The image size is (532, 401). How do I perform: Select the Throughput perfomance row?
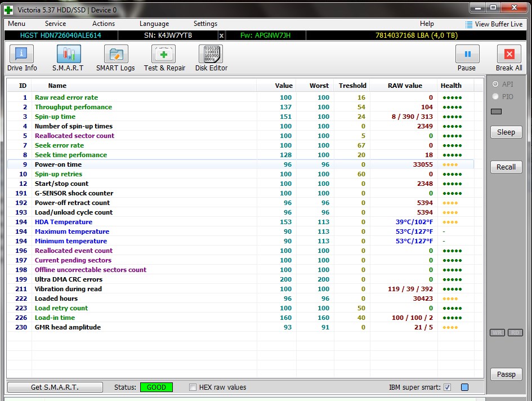click(x=240, y=107)
